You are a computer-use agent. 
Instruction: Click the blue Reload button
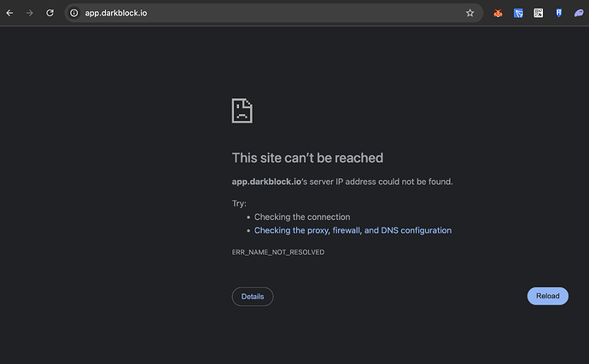point(548,296)
